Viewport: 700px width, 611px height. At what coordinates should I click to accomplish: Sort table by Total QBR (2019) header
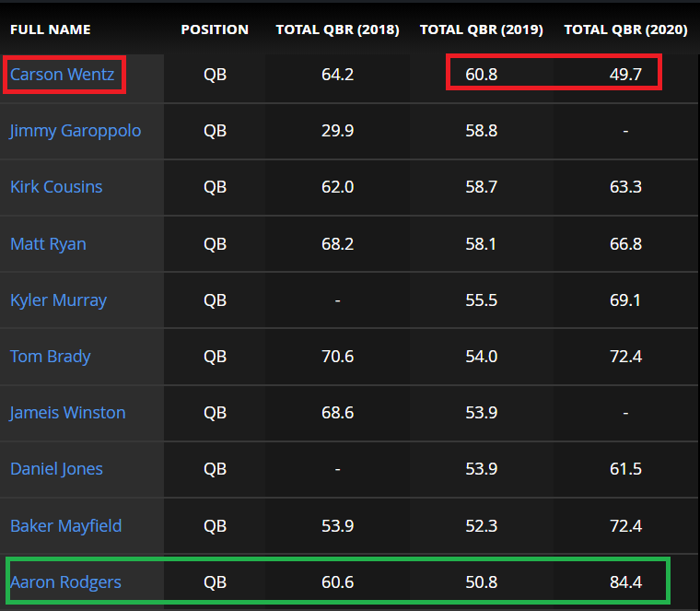[x=481, y=29]
